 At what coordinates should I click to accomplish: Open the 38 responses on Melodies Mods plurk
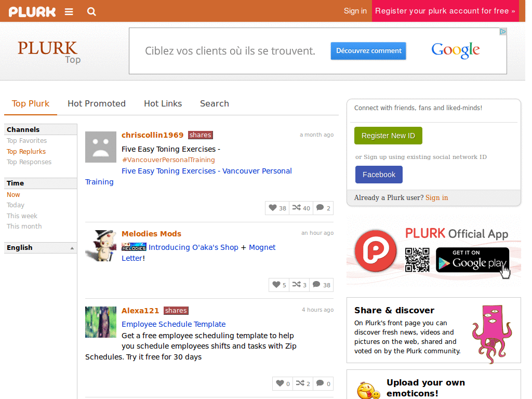pyautogui.click(x=321, y=285)
